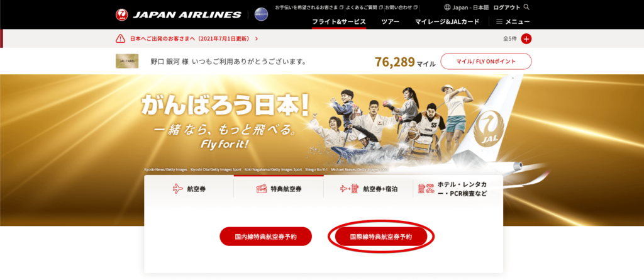Open the hamburger メニュー menu
The height and width of the screenshot is (280, 644).
(513, 22)
